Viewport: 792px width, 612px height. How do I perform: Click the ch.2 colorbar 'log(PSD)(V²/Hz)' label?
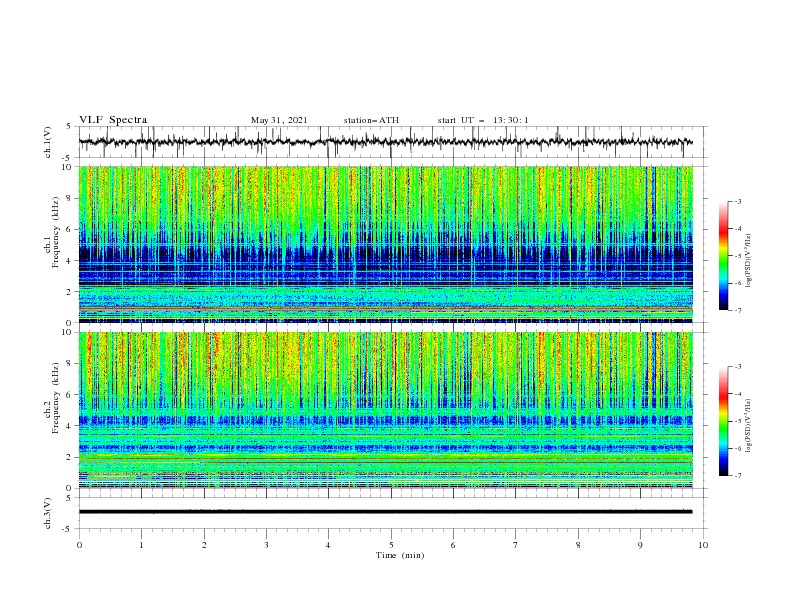pyautogui.click(x=749, y=426)
